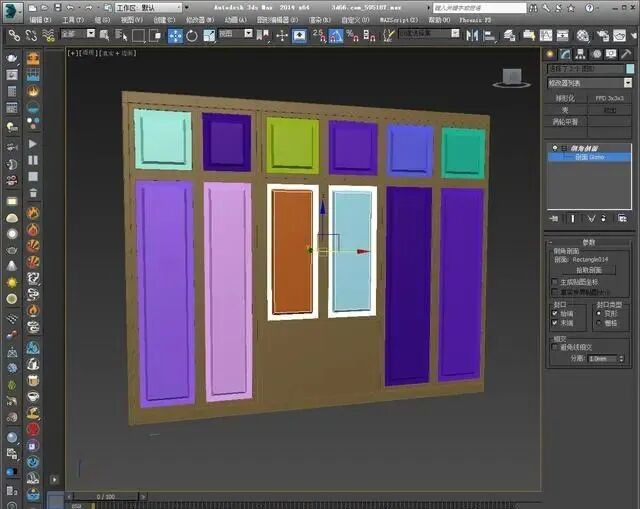
Task: Click the Render Production teapot icon
Action: (620, 36)
